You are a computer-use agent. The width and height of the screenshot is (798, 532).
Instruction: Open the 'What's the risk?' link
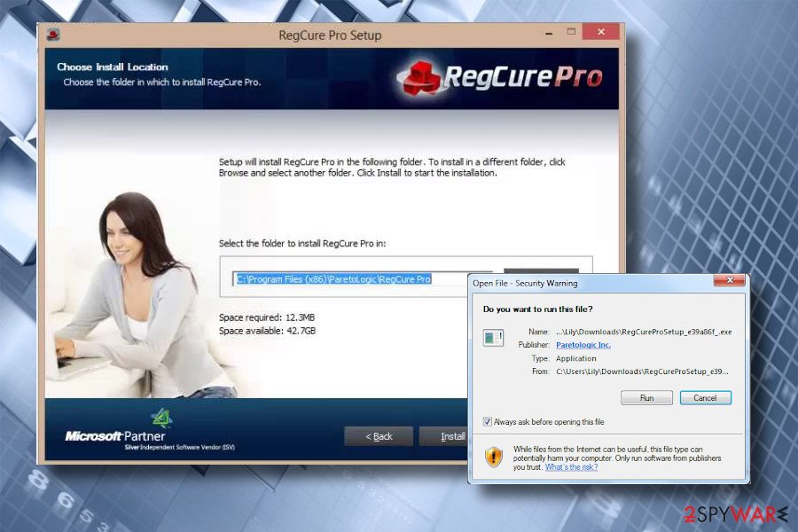[x=571, y=467]
